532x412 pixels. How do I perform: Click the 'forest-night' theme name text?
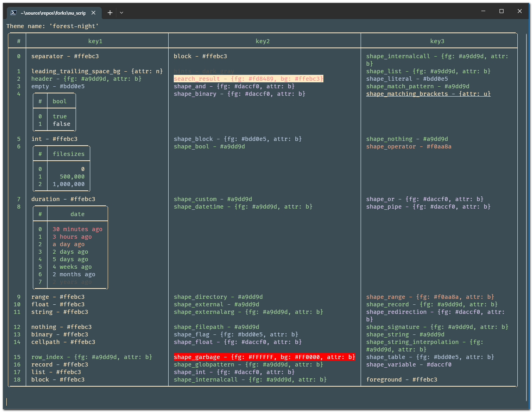coord(74,26)
